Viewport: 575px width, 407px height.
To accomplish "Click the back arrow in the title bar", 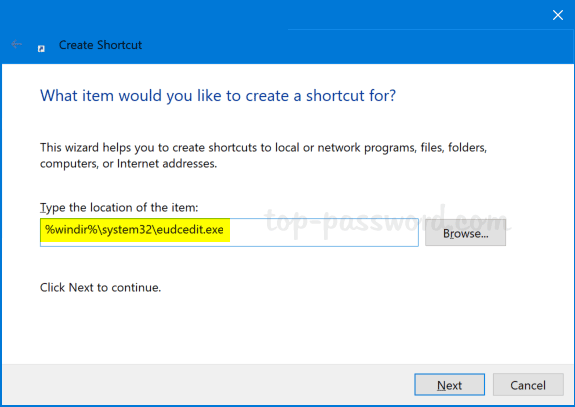I will point(17,44).
